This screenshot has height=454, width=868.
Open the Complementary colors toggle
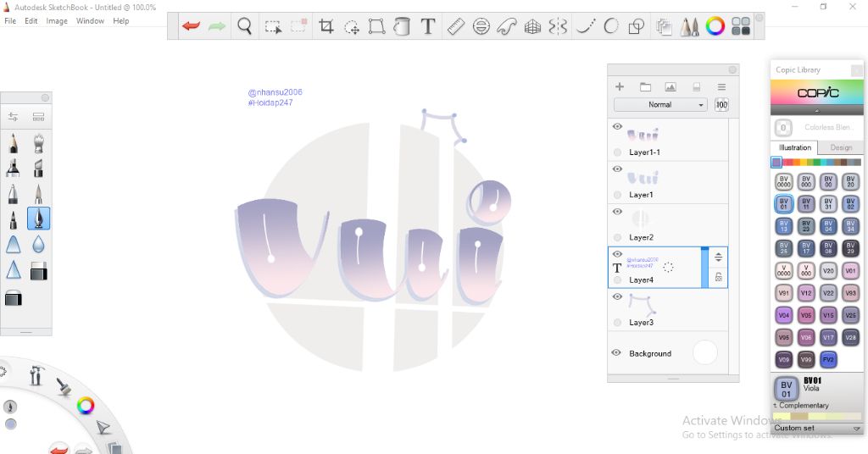point(801,406)
